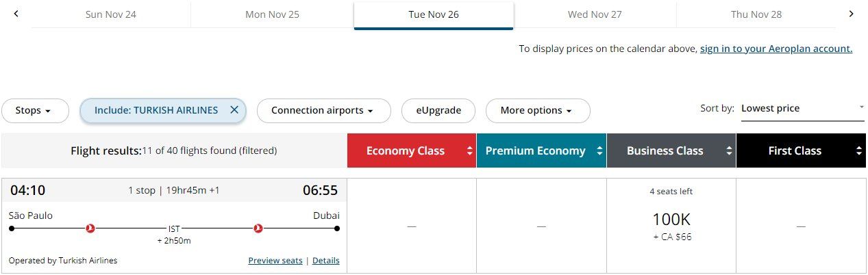Sort by Premium Economy column arrows
Image resolution: width=868 pixels, height=275 pixels.
pos(600,151)
